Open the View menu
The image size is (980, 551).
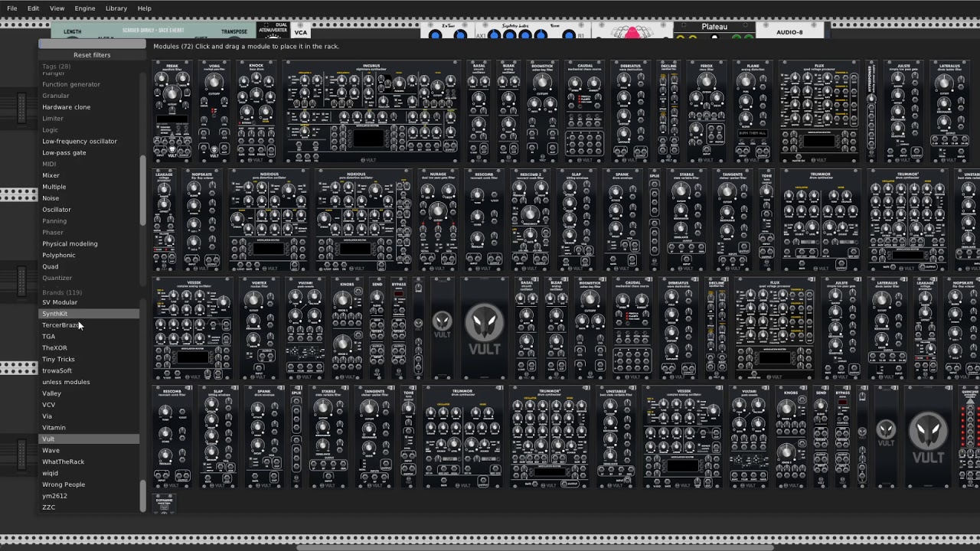pos(57,8)
